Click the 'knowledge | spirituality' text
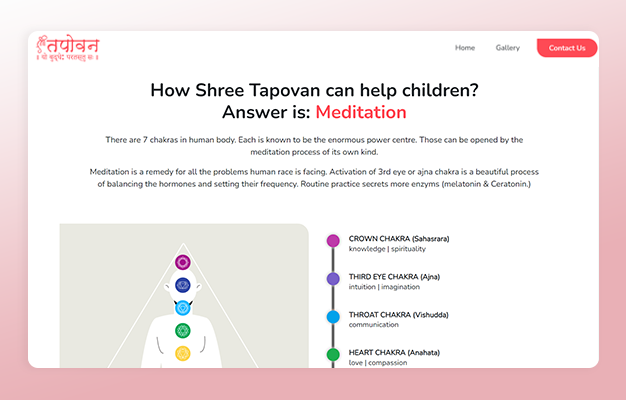Viewport: 626px width, 400px height. (387, 249)
